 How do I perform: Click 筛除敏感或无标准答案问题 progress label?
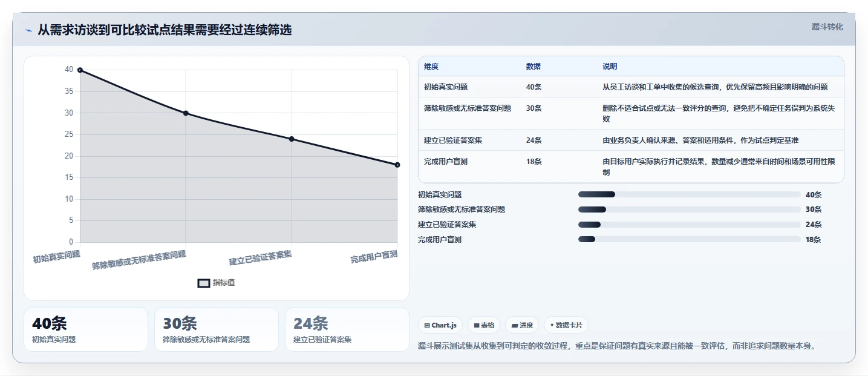(x=462, y=209)
